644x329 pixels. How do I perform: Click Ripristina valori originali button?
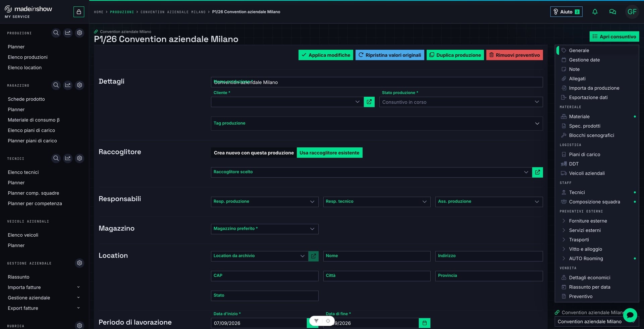click(390, 55)
